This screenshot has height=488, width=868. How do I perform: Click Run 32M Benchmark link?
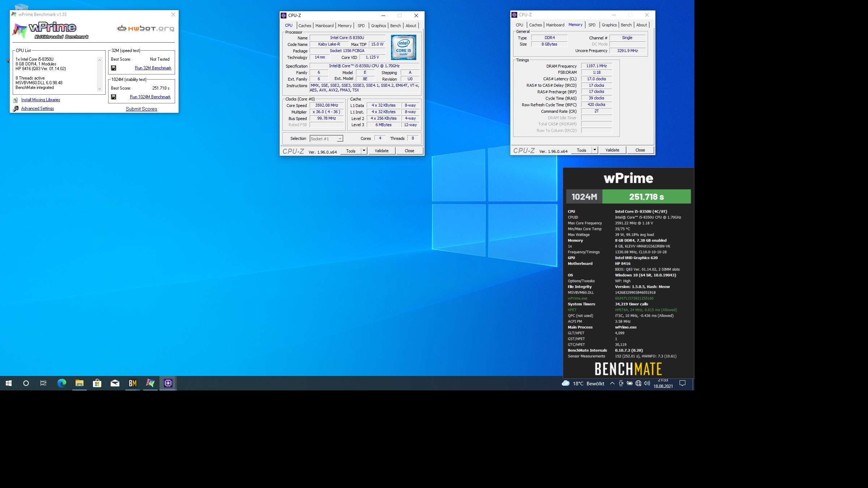pyautogui.click(x=153, y=68)
